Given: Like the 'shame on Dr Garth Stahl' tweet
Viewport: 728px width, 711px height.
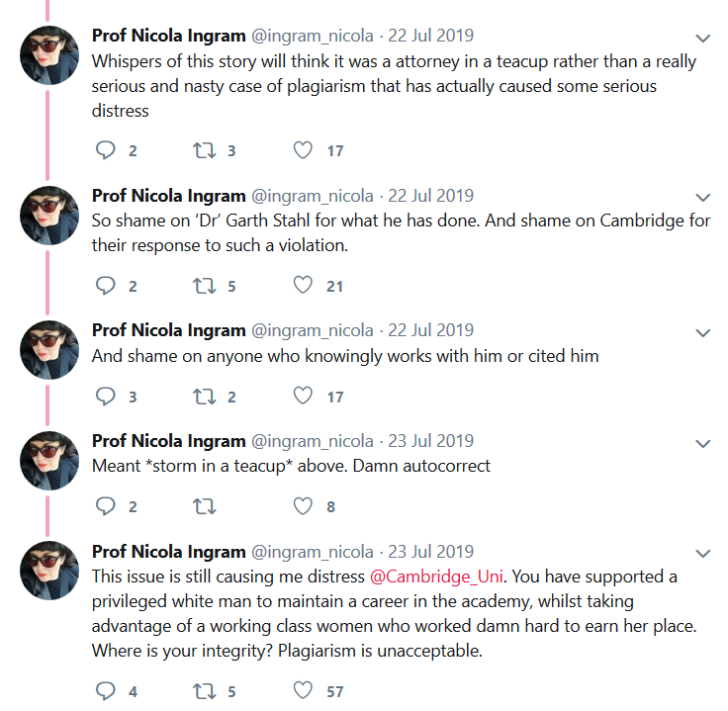Looking at the screenshot, I should tap(304, 286).
